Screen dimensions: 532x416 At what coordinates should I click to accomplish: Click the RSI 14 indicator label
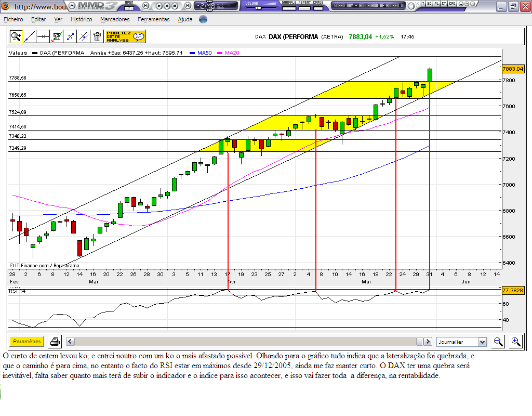(17, 291)
